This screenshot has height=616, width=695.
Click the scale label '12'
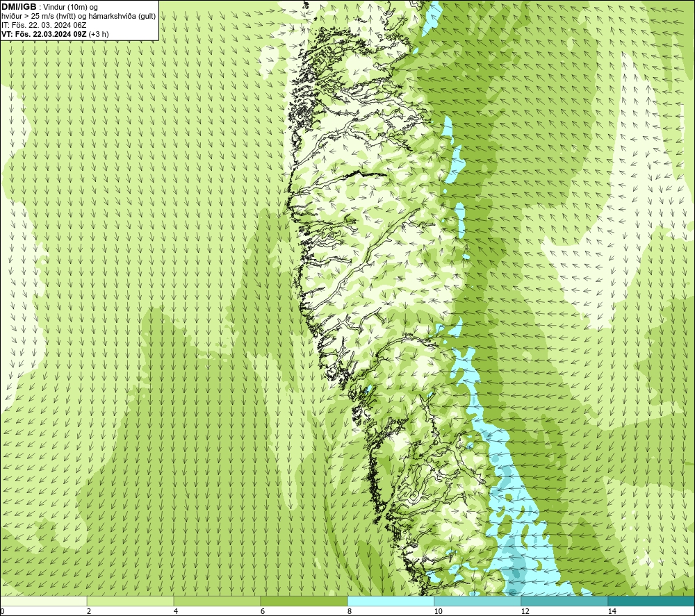click(525, 611)
